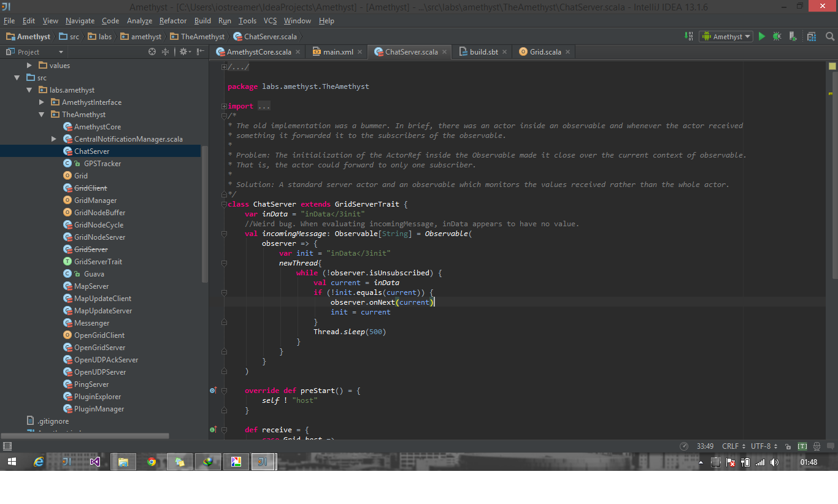This screenshot has height=504, width=838.
Task: Expand the AmethystInterface folder
Action: point(42,102)
